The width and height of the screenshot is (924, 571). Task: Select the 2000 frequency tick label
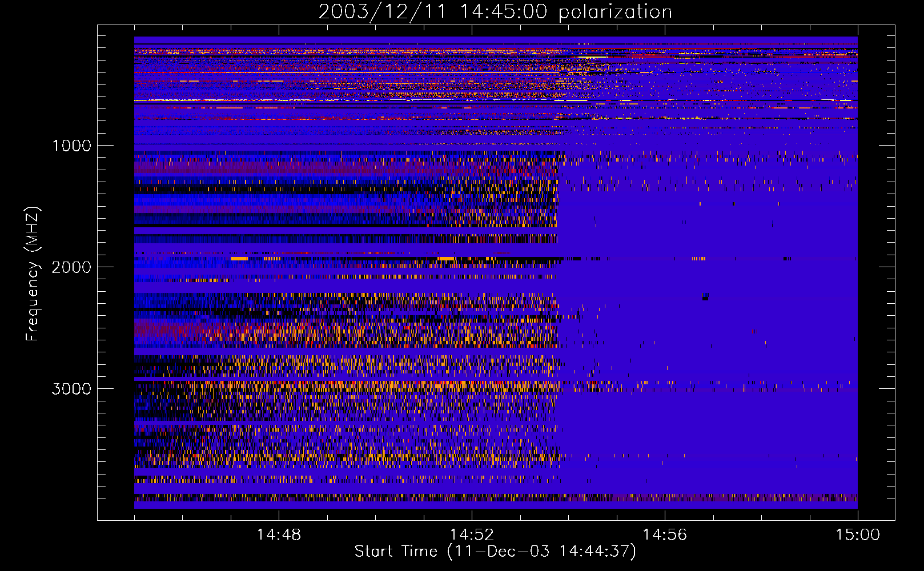71,267
